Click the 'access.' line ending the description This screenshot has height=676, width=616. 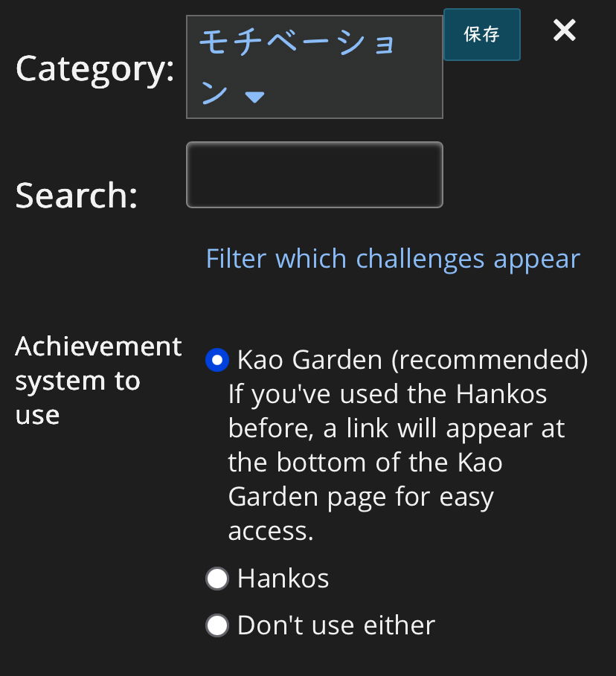point(271,530)
